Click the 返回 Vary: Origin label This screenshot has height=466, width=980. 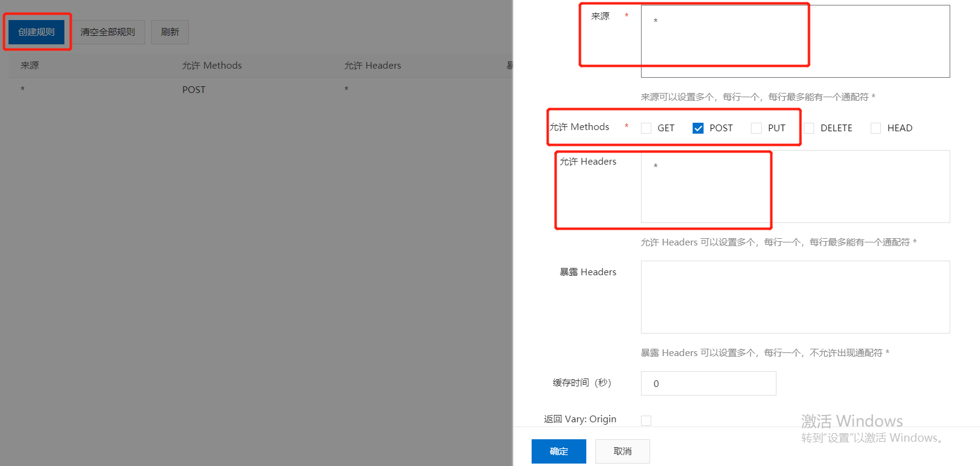pyautogui.click(x=580, y=419)
